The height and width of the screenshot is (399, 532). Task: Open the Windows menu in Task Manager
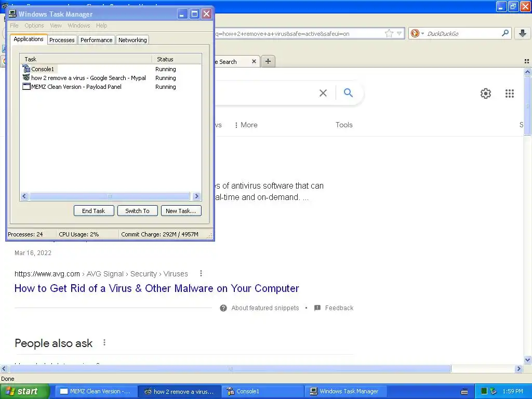[x=79, y=25]
